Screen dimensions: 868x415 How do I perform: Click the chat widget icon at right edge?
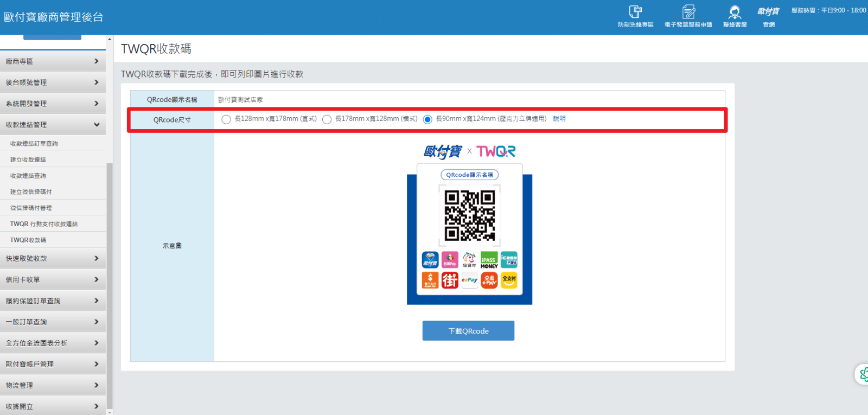pyautogui.click(x=863, y=374)
